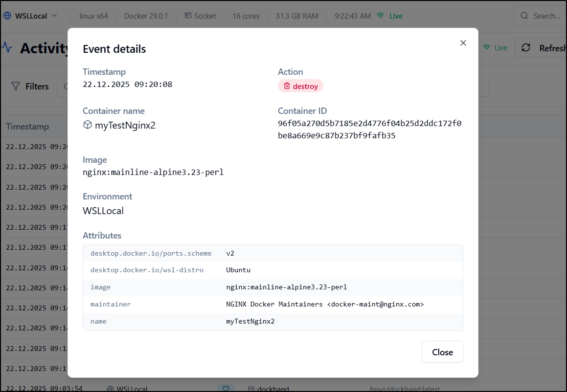Image resolution: width=567 pixels, height=392 pixels.
Task: Click the globe icon next to WSLLocal
Action: pyautogui.click(x=7, y=16)
